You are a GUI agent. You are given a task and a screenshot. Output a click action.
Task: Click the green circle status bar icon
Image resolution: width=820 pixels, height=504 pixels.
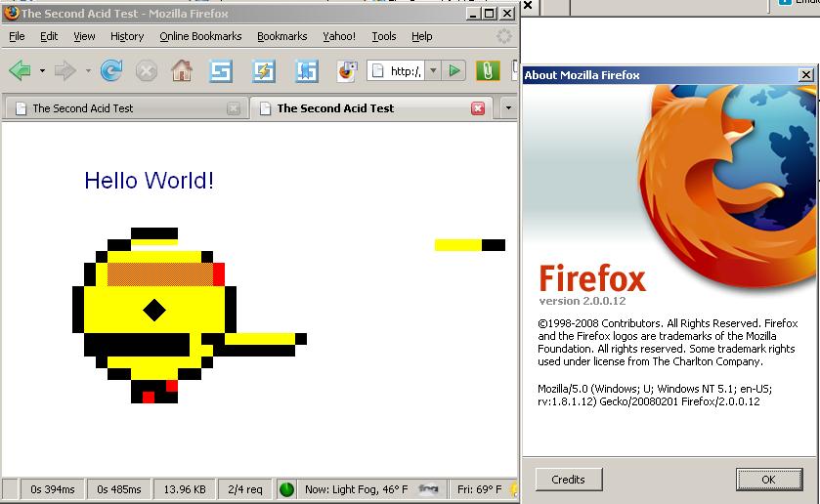(x=286, y=489)
